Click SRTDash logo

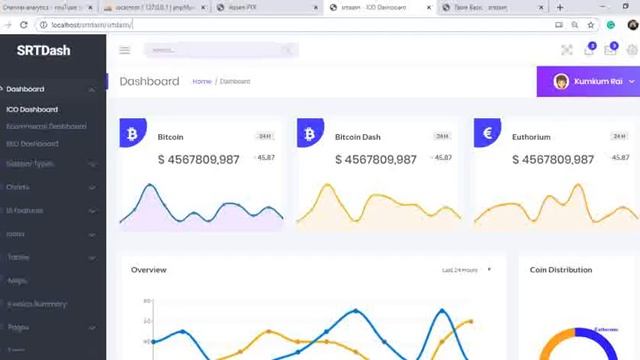click(44, 51)
